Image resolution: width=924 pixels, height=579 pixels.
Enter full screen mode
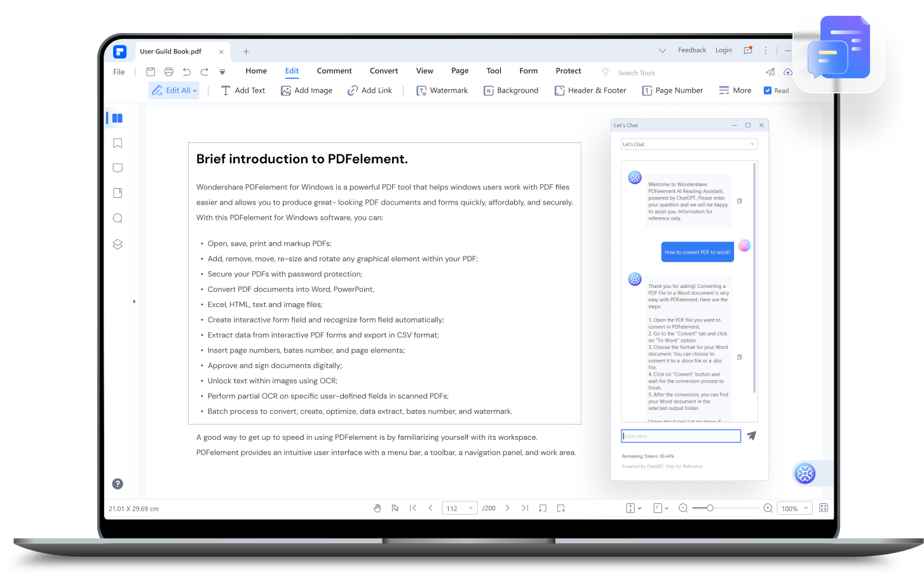[824, 508]
